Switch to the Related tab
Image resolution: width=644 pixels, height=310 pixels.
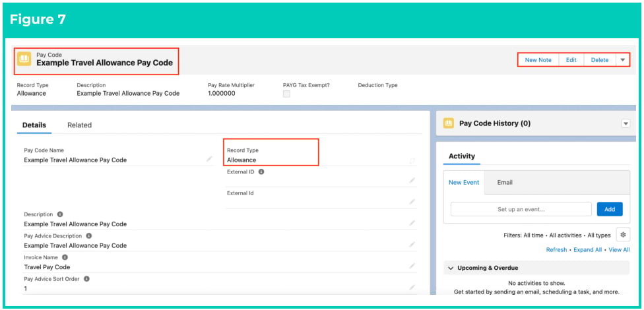click(79, 125)
